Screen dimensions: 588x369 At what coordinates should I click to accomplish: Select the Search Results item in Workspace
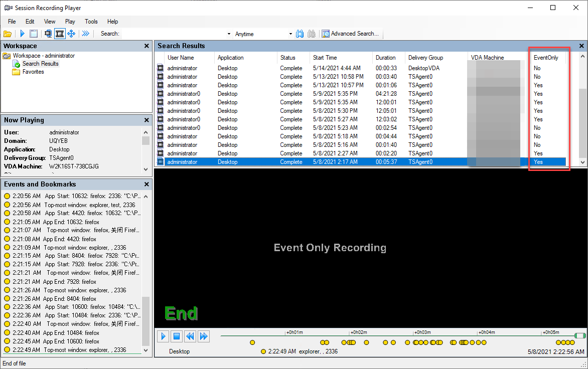[x=40, y=64]
